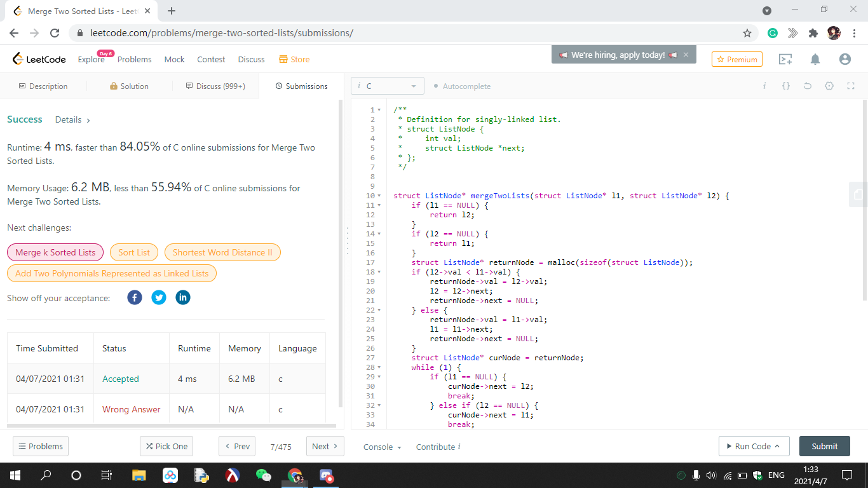Select the Submissions tab
Image resolution: width=868 pixels, height=488 pixels.
302,86
